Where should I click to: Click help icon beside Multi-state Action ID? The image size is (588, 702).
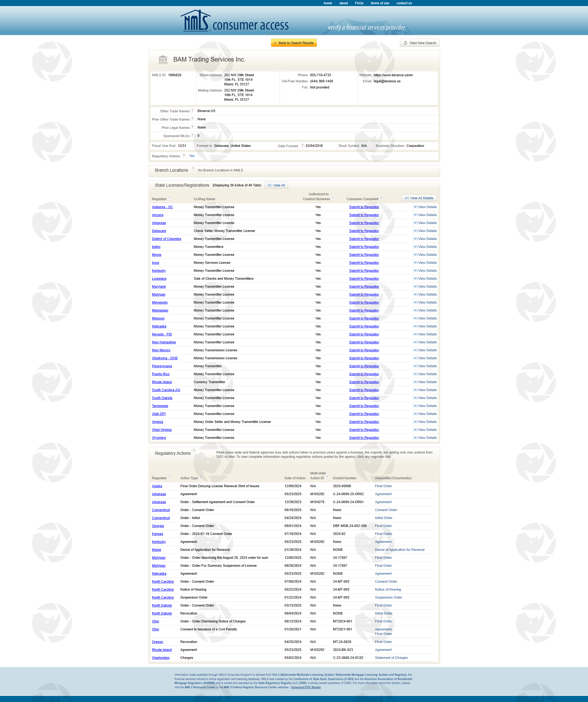pos(327,478)
